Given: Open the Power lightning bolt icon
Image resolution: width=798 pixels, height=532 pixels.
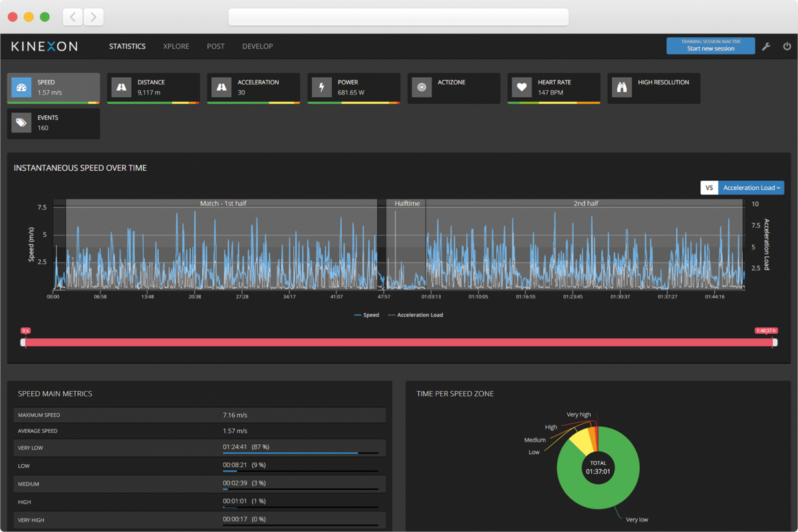Looking at the screenshot, I should point(322,87).
